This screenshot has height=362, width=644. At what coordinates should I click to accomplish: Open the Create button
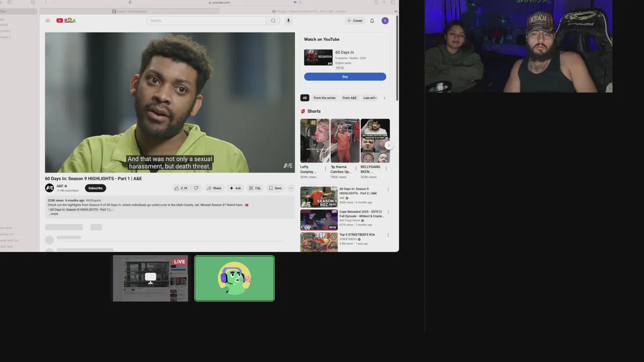click(x=355, y=21)
